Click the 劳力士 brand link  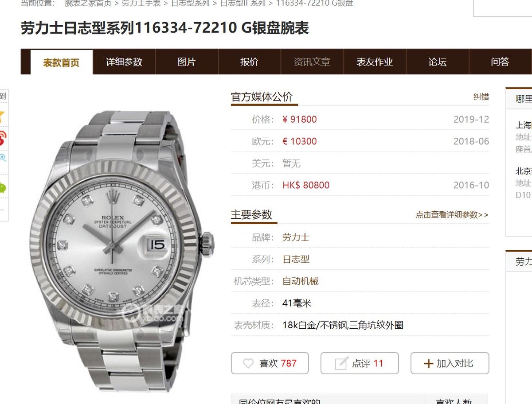coord(296,237)
